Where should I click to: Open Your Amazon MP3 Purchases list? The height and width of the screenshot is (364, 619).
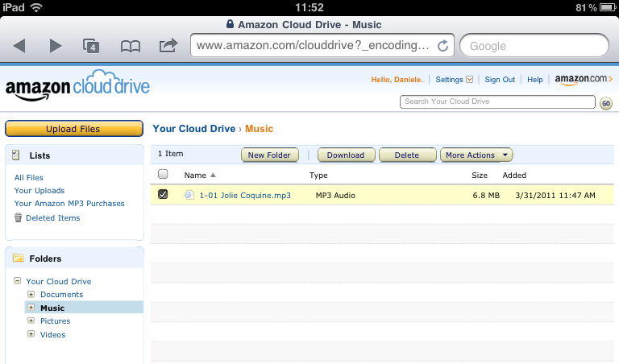(69, 204)
